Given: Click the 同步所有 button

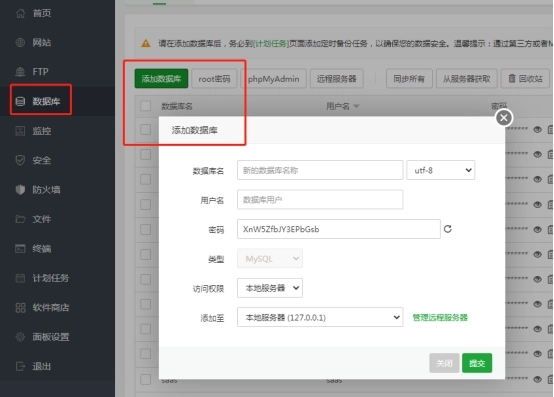Looking at the screenshot, I should [x=409, y=78].
